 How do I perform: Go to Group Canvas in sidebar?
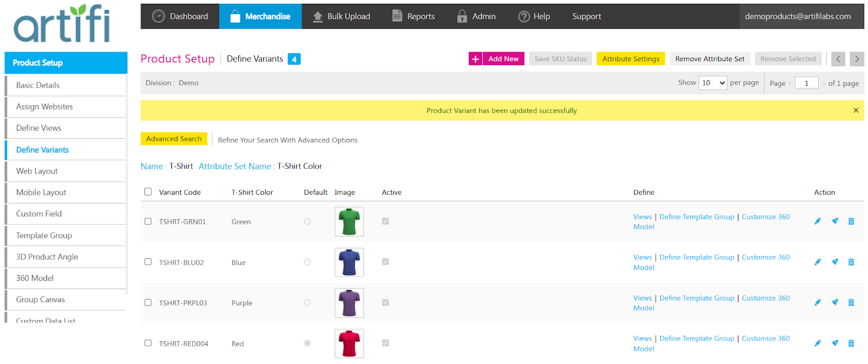pos(66,299)
